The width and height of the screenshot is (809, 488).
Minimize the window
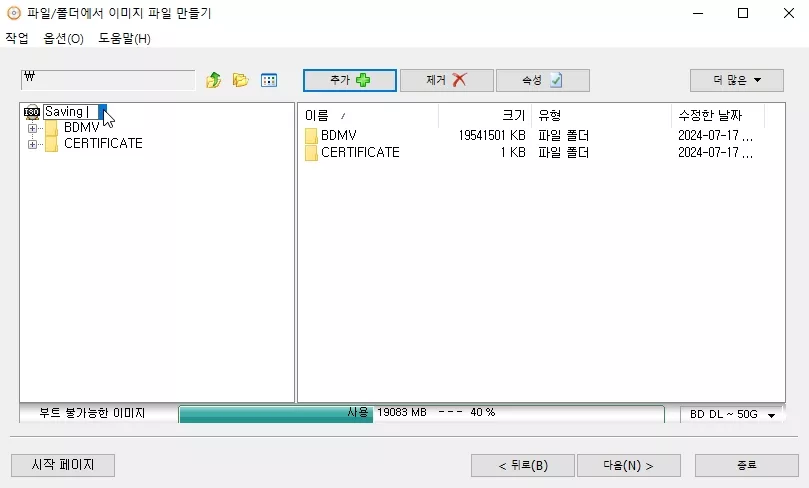coord(698,13)
